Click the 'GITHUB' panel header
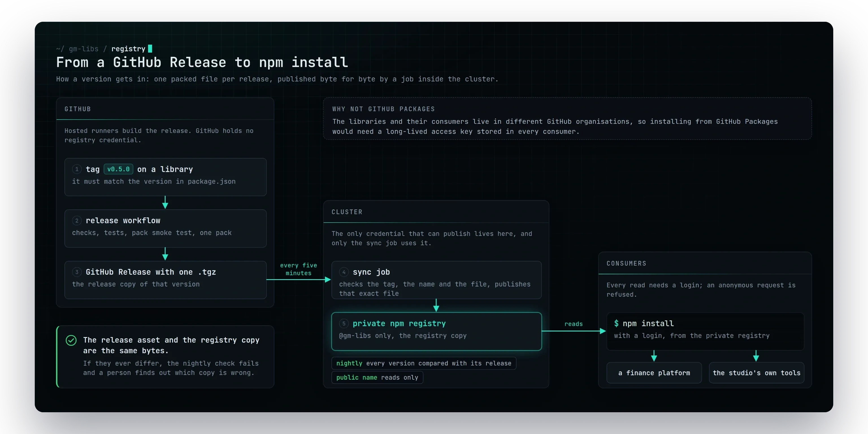Viewport: 868px width, 434px height. pos(77,109)
